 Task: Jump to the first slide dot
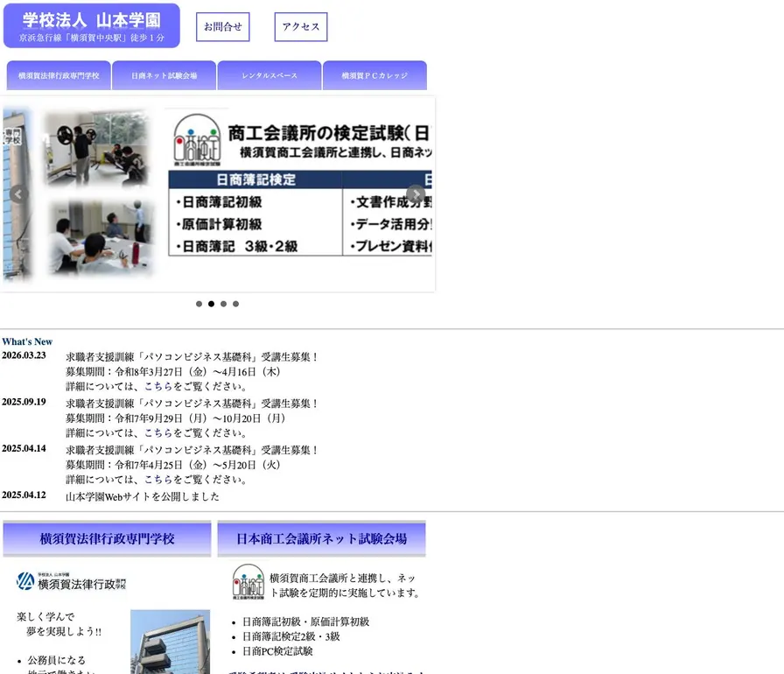(x=199, y=304)
